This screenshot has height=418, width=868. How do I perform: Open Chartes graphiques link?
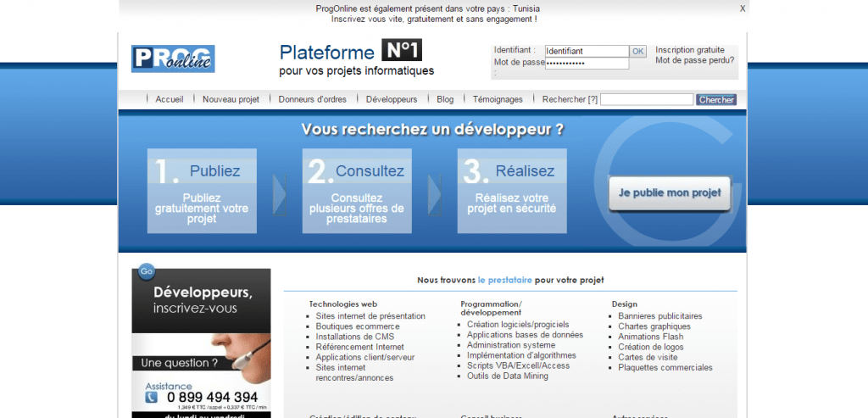(654, 326)
